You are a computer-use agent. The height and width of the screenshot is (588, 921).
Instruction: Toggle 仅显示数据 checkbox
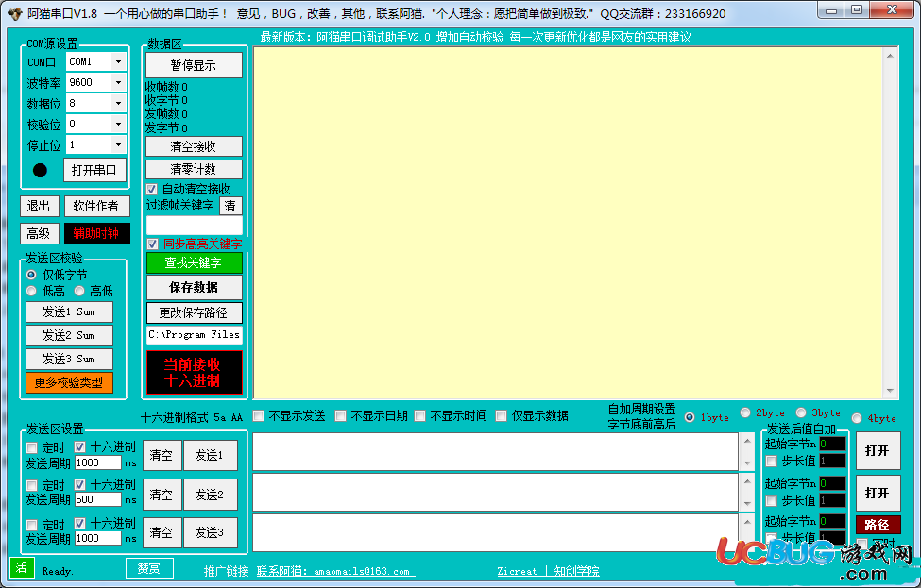501,416
